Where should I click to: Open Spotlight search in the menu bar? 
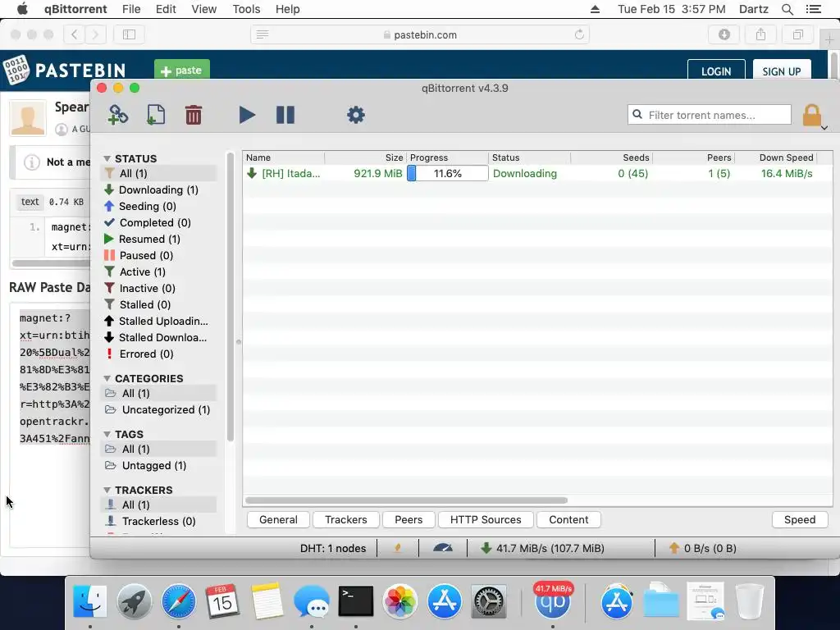787,9
